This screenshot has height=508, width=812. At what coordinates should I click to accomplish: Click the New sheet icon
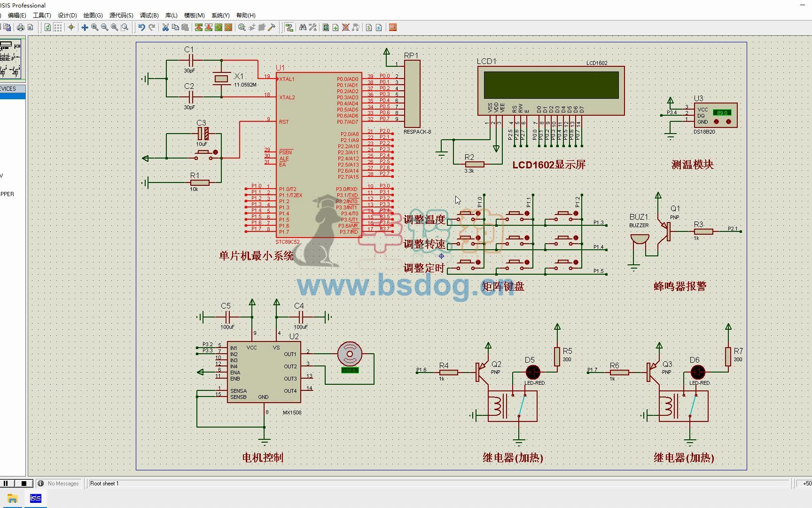pyautogui.click(x=336, y=27)
